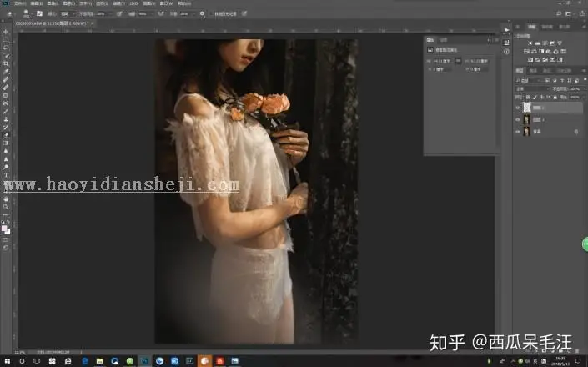Open the layer filter kind dropdown
The height and width of the screenshot is (367, 588).
click(529, 81)
